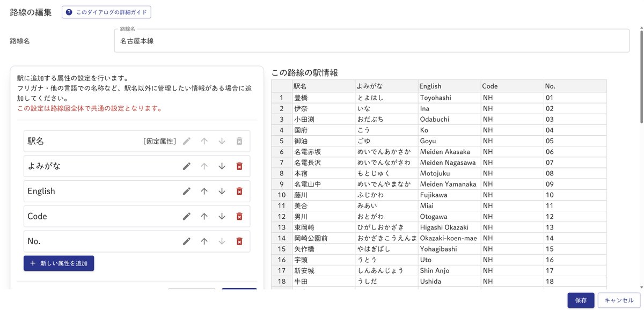Move the English attribute down

(x=222, y=191)
